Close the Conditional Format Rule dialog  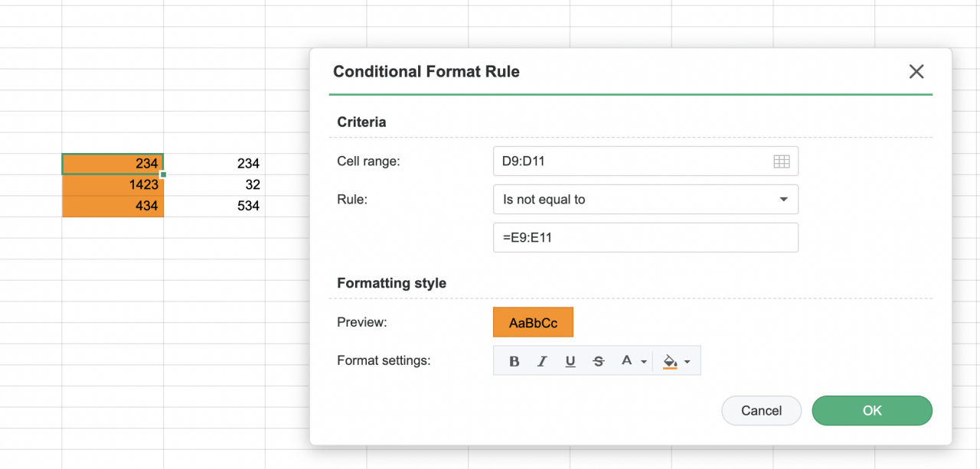tap(916, 72)
